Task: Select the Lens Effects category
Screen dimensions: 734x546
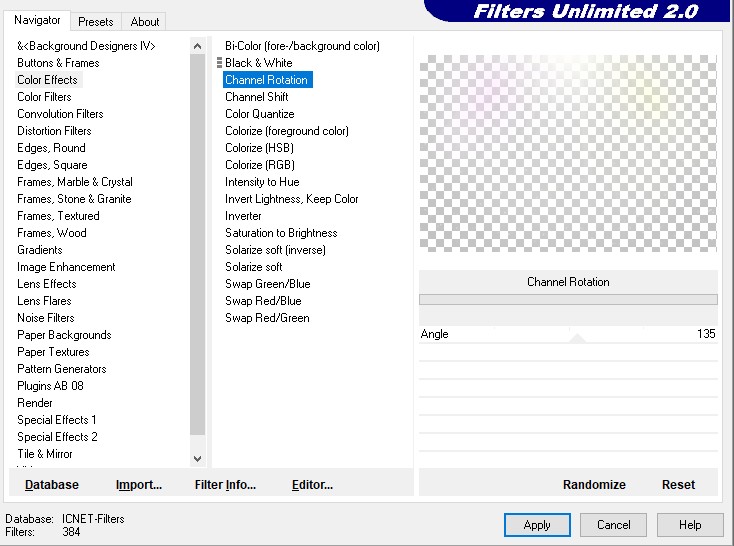Action: click(x=47, y=284)
